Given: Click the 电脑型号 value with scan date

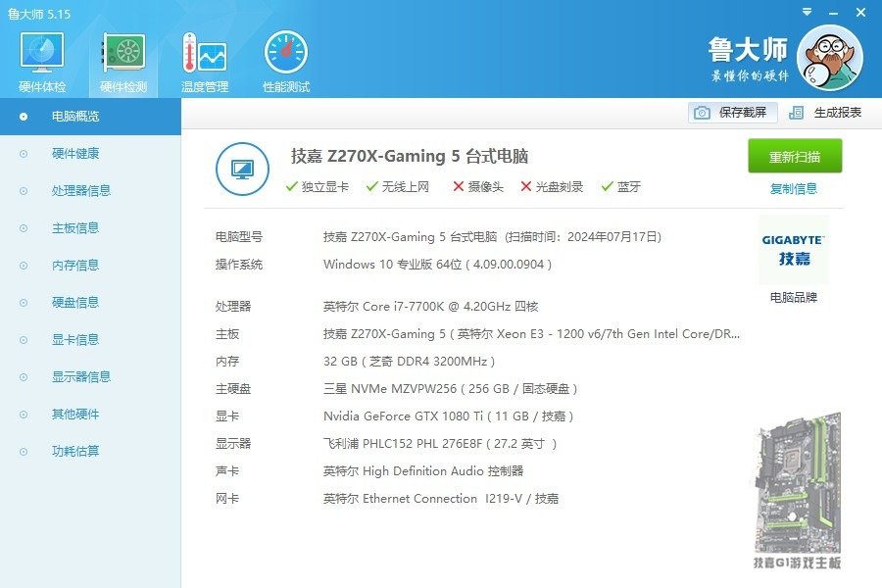Looking at the screenshot, I should coord(492,237).
